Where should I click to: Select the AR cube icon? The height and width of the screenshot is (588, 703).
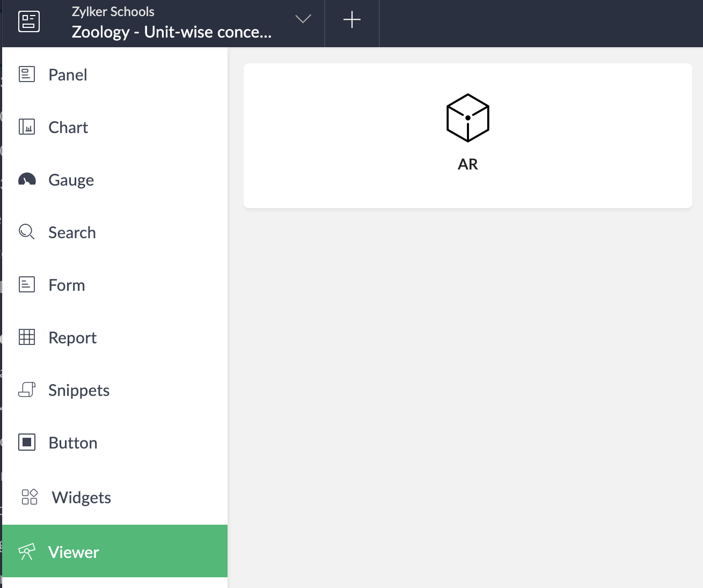coord(468,118)
